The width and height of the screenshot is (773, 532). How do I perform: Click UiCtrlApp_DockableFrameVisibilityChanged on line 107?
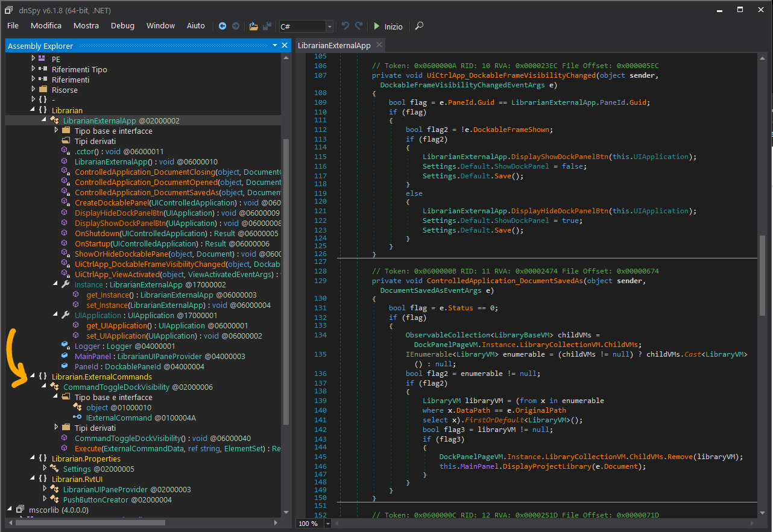click(511, 75)
